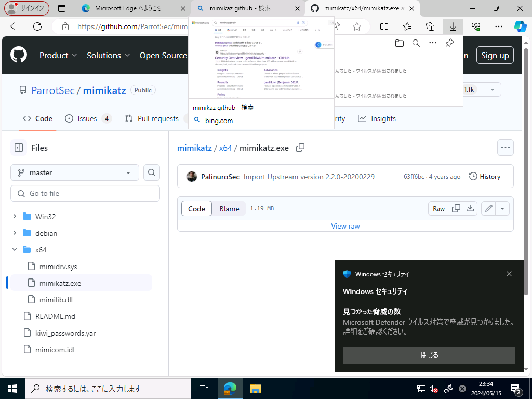Open split screen icon in toolbar

384,26
